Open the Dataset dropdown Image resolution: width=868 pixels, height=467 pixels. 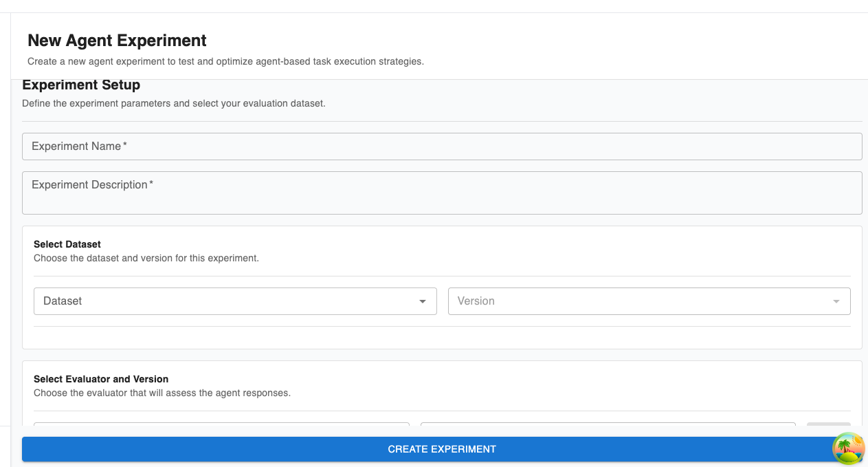tap(235, 301)
